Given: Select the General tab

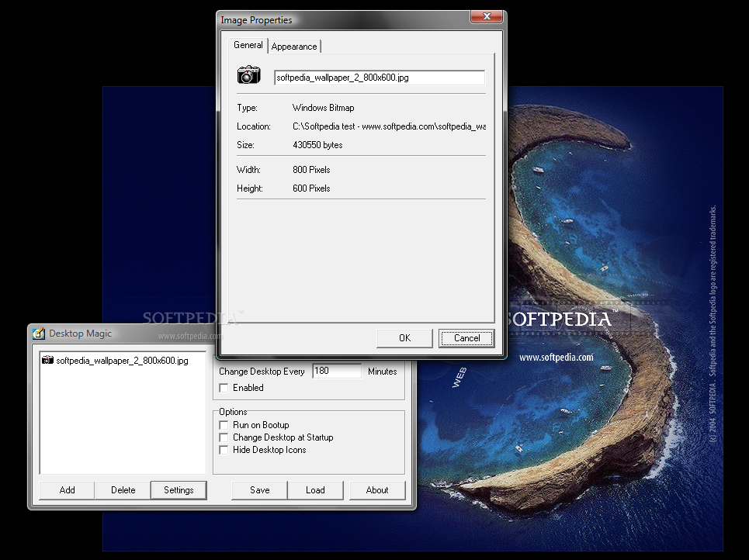Looking at the screenshot, I should coord(248,45).
